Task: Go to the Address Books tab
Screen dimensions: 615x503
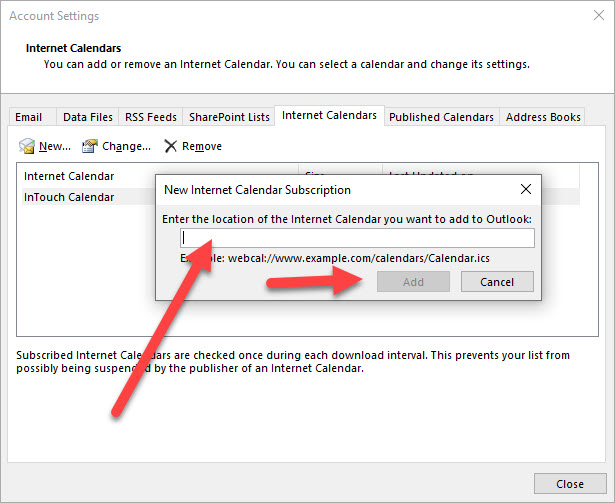Action: 543,117
